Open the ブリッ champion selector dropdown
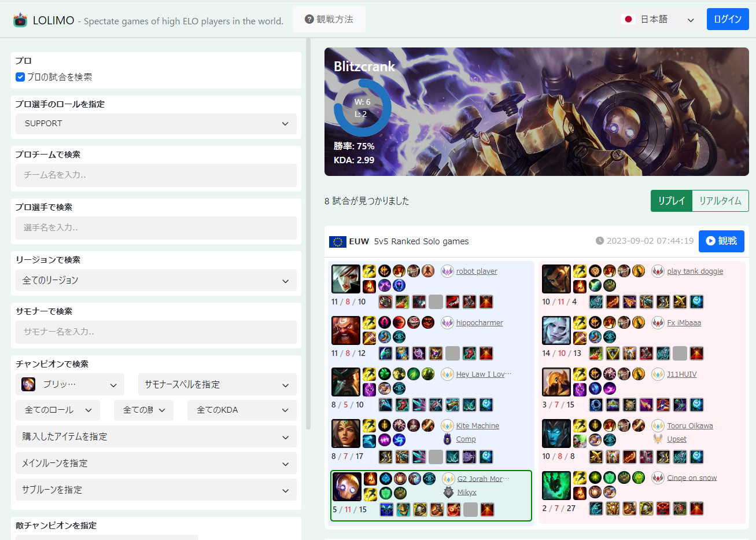Viewport: 756px width, 540px height. (x=70, y=384)
